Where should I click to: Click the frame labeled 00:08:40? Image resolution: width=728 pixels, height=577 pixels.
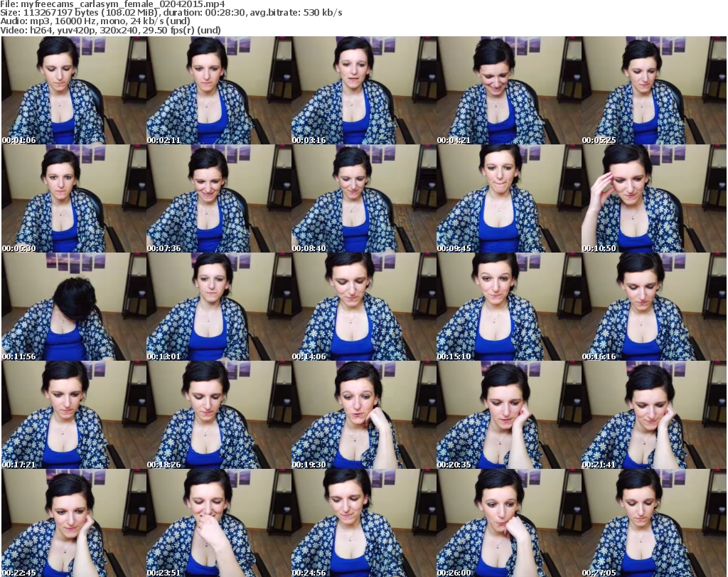pyautogui.click(x=364, y=198)
